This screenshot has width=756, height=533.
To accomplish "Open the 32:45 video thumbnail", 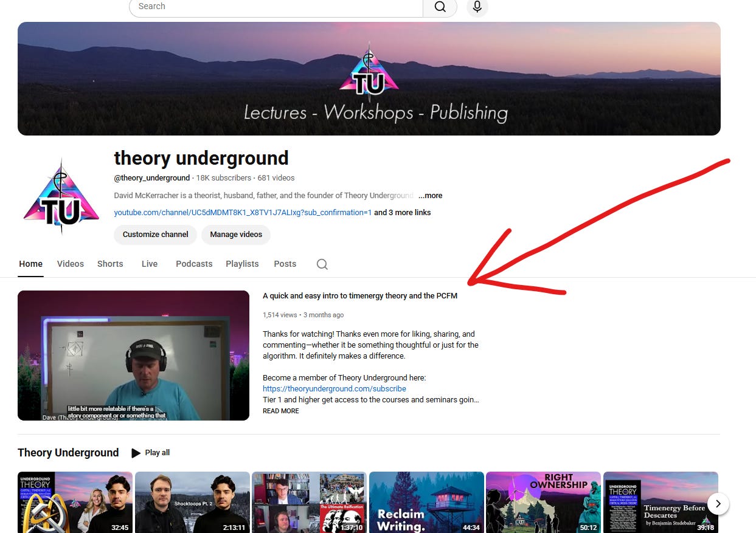I will [75, 502].
